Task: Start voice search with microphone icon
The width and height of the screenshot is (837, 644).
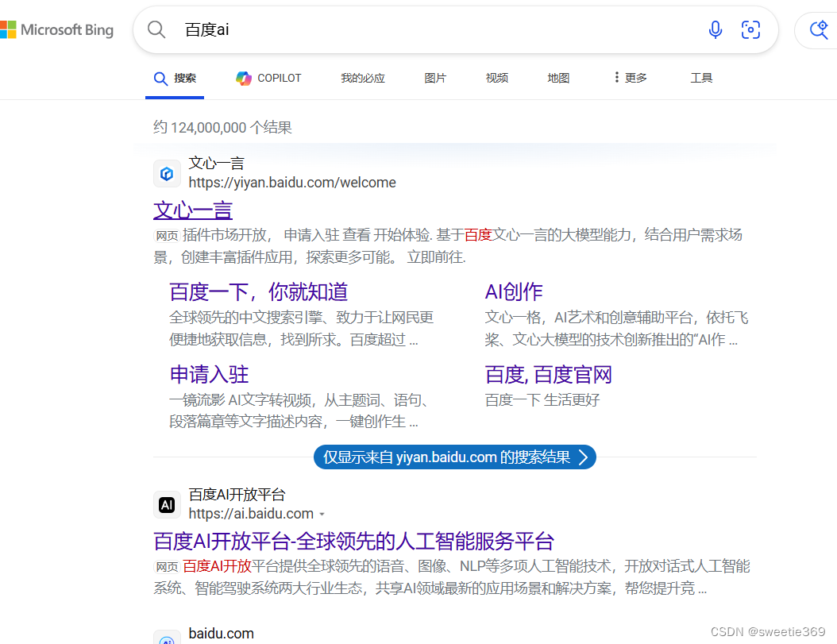Action: [x=715, y=29]
